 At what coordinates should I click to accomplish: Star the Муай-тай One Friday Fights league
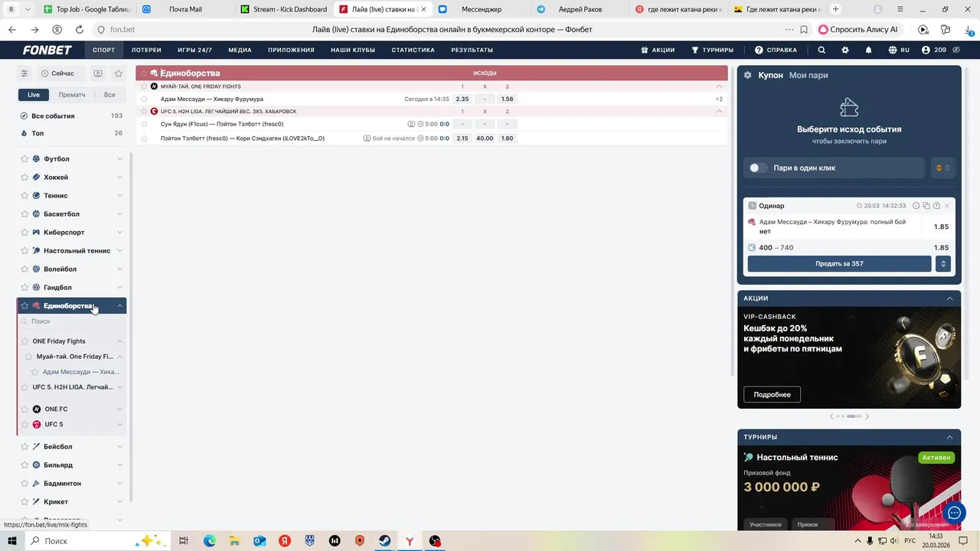[144, 86]
